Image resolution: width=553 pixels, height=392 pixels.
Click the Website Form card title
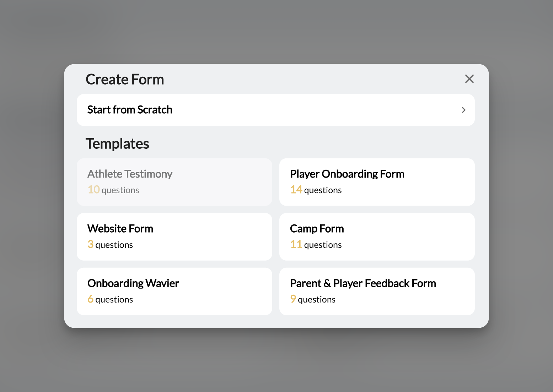120,228
